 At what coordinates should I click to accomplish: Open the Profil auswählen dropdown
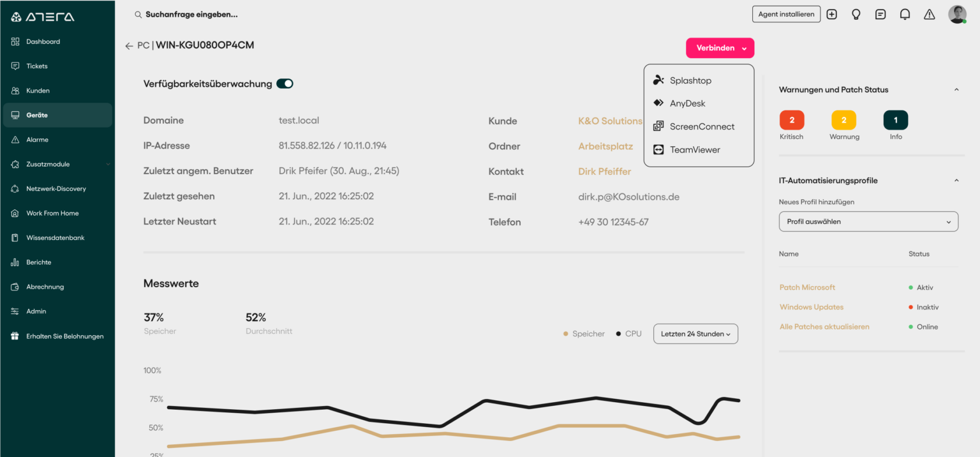coord(868,221)
